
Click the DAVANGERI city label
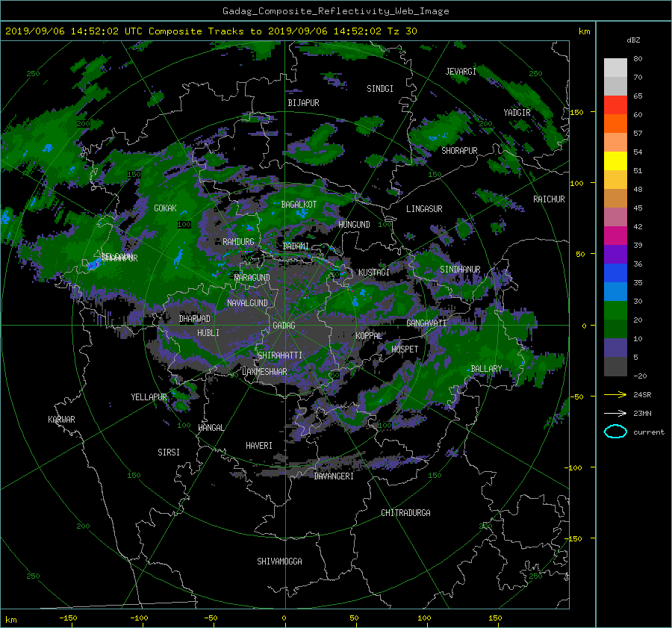pos(334,476)
